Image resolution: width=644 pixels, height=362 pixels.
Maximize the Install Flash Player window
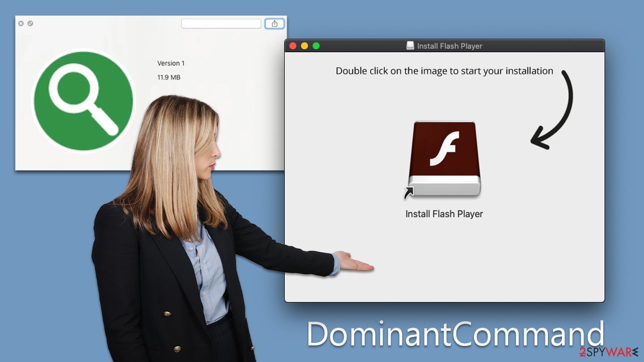click(316, 46)
